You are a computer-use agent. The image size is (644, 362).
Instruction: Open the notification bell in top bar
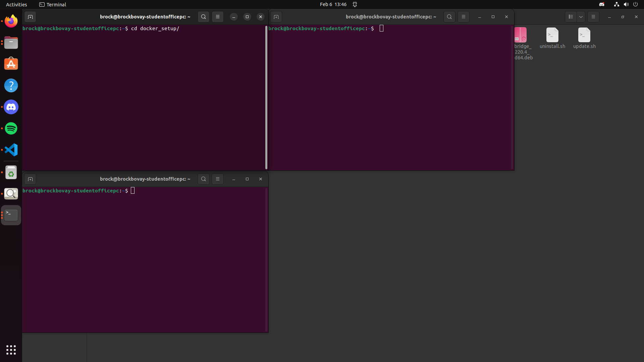click(355, 4)
